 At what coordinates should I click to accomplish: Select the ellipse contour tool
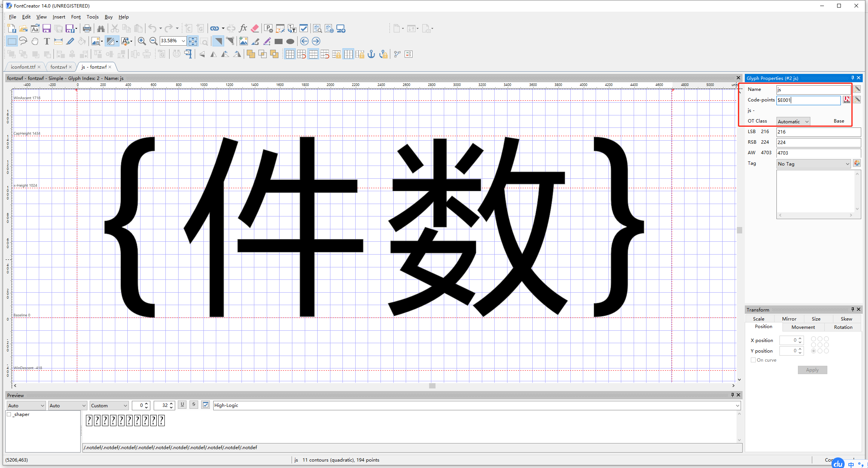[x=290, y=41]
